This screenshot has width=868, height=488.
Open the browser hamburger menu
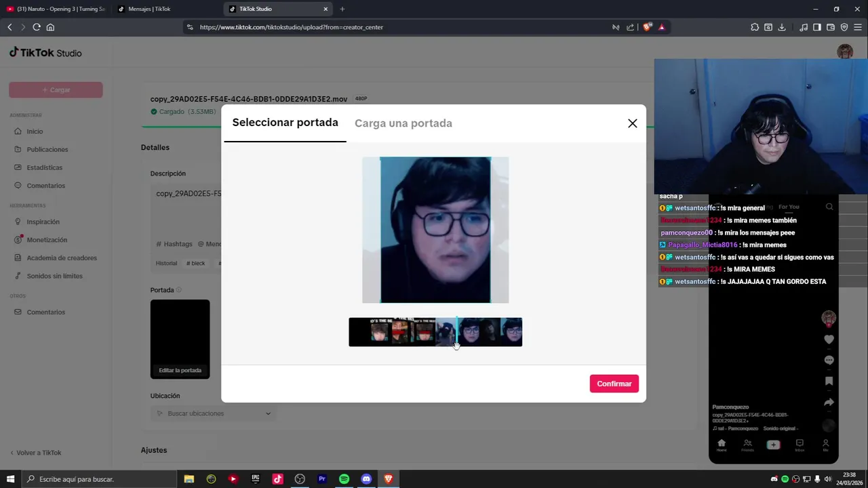[x=858, y=27]
